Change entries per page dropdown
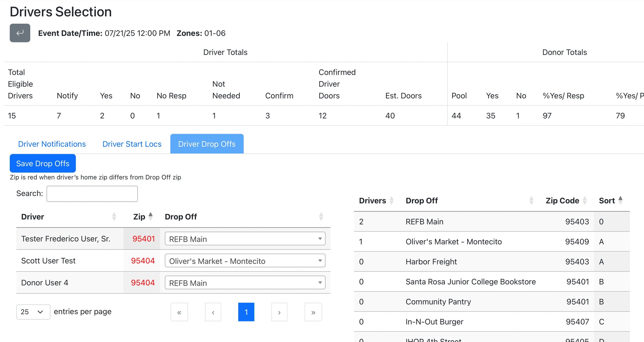Viewport: 644px width, 342px height. pyautogui.click(x=33, y=312)
